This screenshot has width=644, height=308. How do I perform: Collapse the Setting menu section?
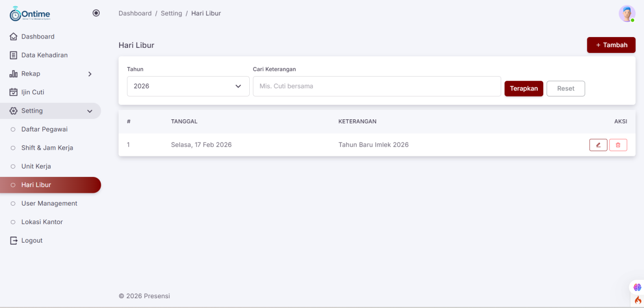coord(90,111)
